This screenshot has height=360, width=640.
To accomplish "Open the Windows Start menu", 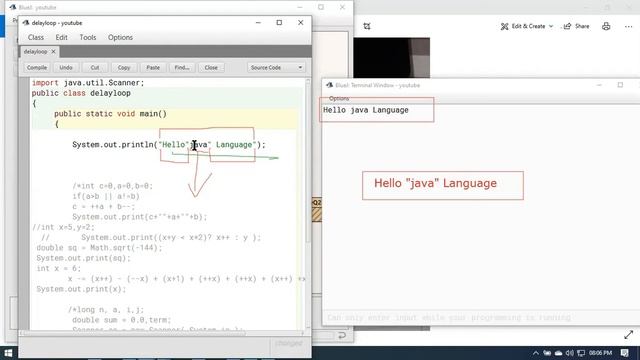I will click(8, 353).
